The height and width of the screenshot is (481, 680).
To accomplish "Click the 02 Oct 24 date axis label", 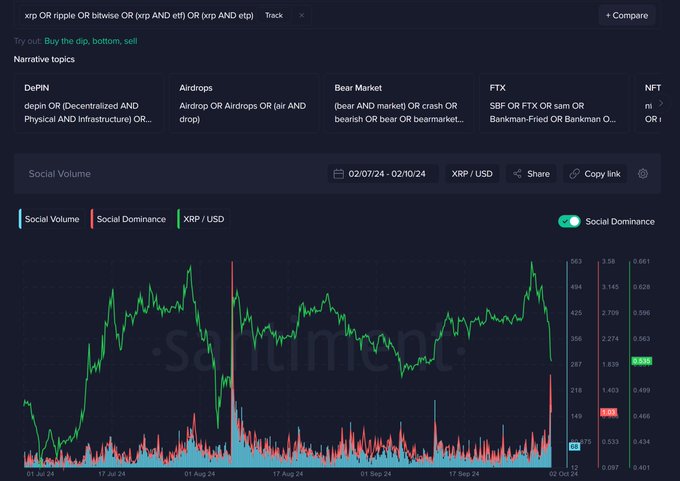I will click(x=563, y=474).
